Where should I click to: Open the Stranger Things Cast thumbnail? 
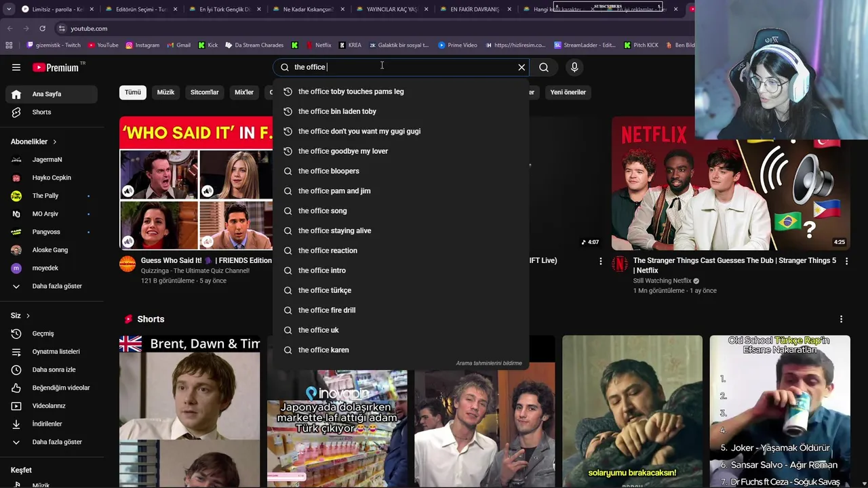point(731,183)
